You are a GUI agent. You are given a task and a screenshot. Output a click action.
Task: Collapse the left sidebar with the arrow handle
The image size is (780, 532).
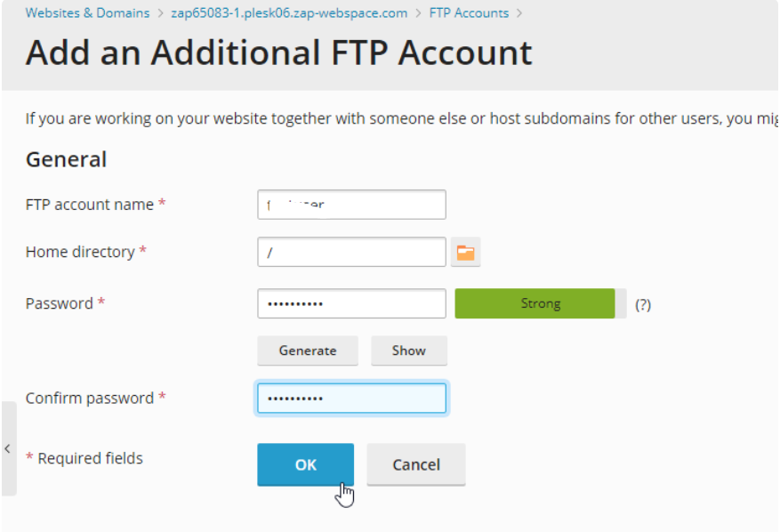coord(9,448)
